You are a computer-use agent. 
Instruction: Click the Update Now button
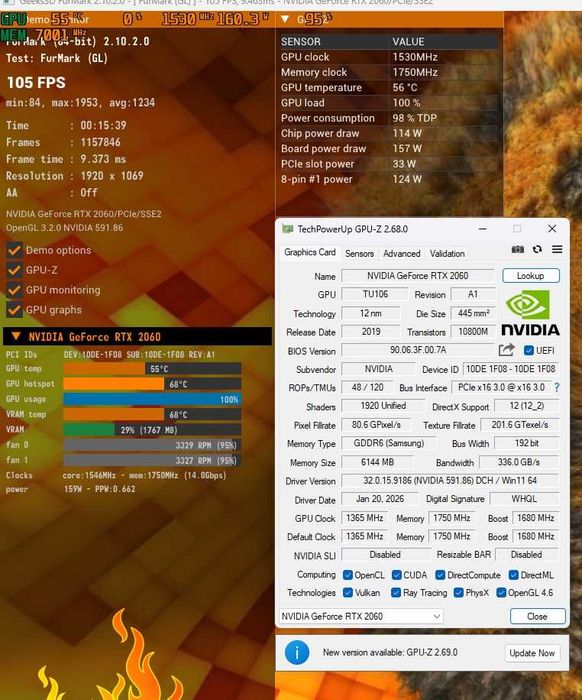point(532,653)
